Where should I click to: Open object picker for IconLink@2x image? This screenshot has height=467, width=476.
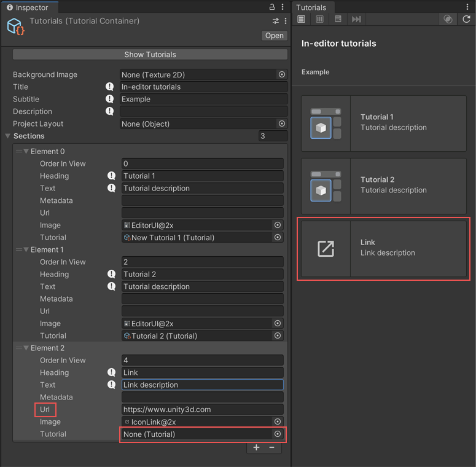tap(278, 422)
